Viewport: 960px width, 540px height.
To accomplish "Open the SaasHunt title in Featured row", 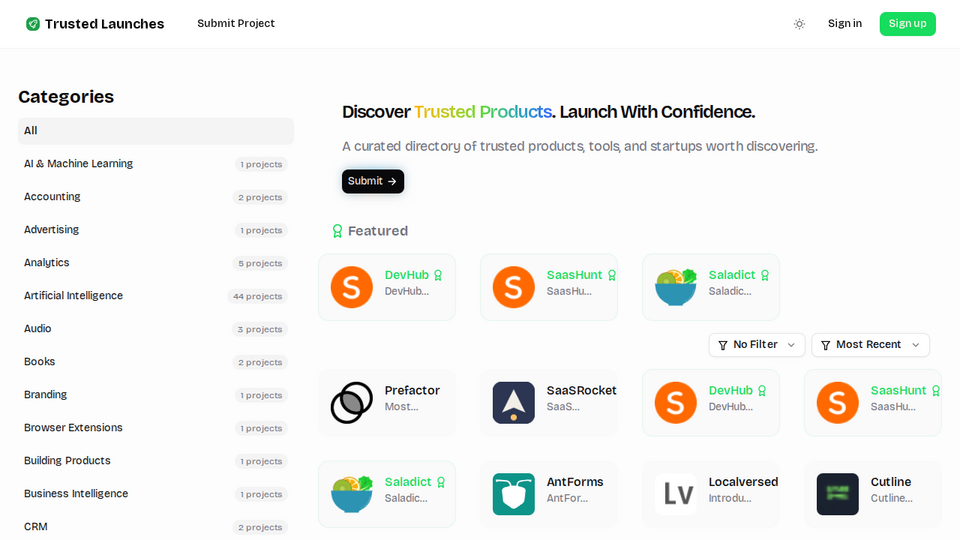I will tap(574, 275).
